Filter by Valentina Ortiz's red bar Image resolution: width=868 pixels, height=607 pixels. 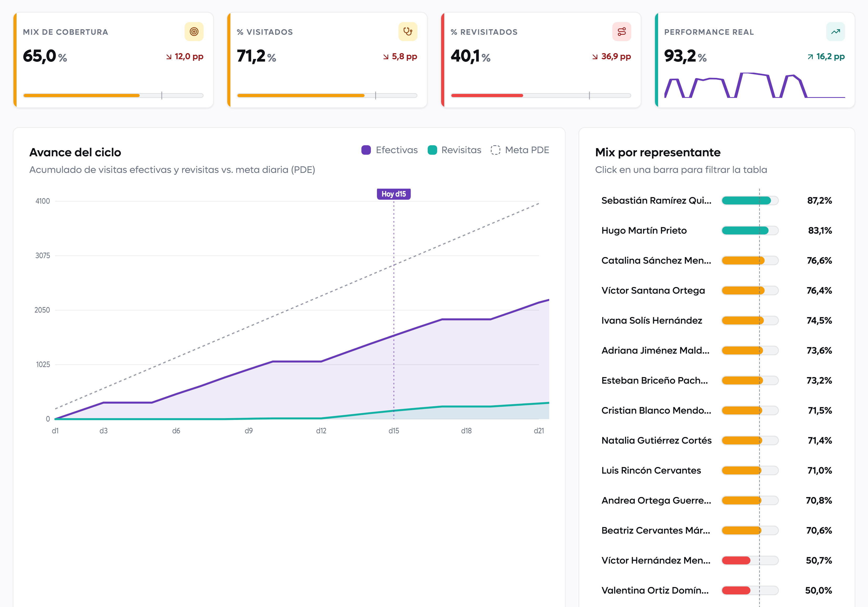[750, 590]
